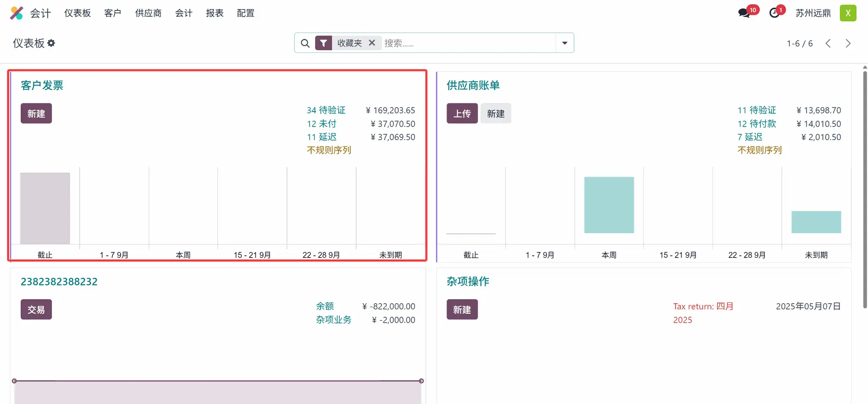The image size is (868, 404).
Task: Open the 34 待验证 customer invoices link
Action: [326, 110]
